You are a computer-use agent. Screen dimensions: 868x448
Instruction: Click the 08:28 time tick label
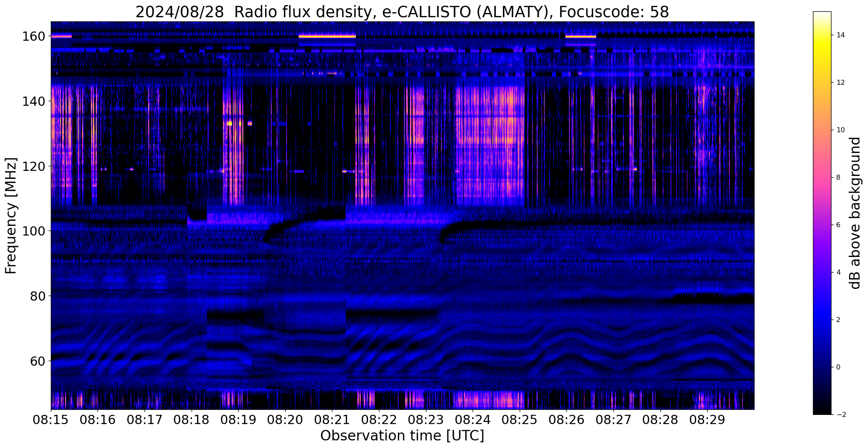coord(660,420)
